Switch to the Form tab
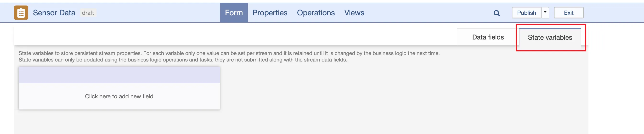Screen dimensions: 644x134 234,13
